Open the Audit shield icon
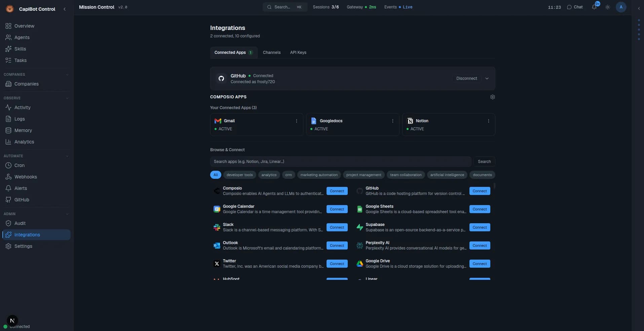Screen dimensions: 644x331 (8, 223)
